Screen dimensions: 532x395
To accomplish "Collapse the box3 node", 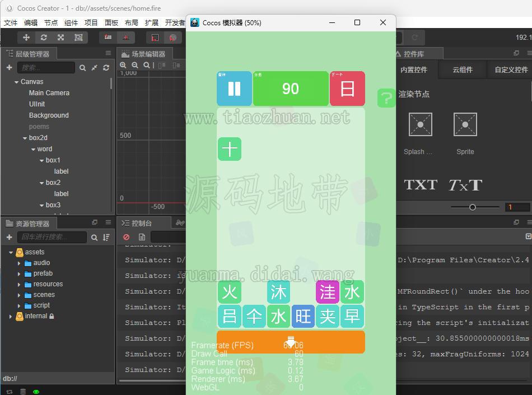I will [42, 205].
